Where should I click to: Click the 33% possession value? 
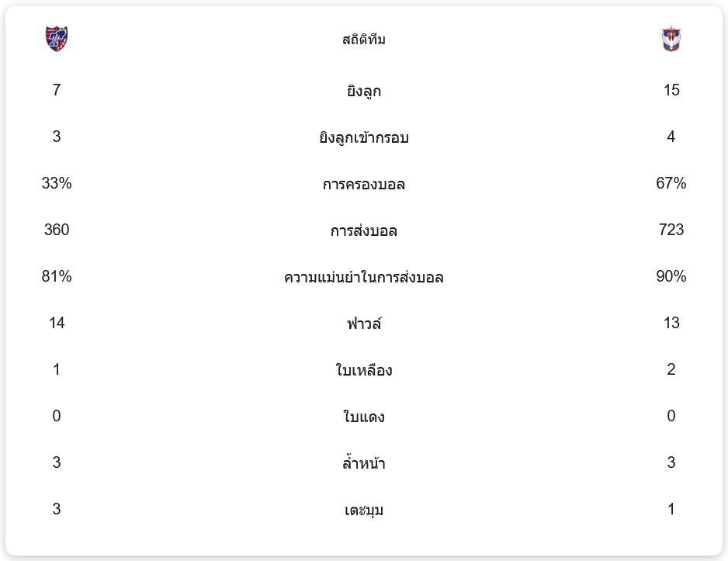pyautogui.click(x=57, y=183)
